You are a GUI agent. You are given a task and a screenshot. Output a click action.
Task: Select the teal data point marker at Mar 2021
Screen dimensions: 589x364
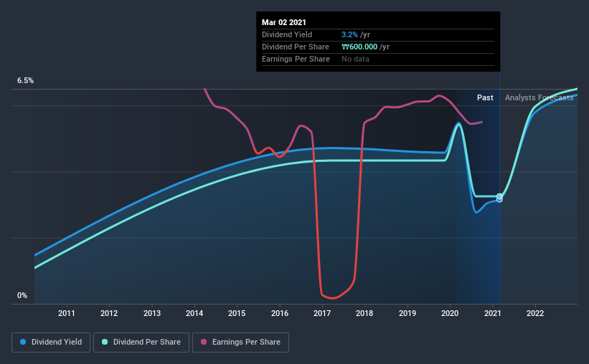499,196
